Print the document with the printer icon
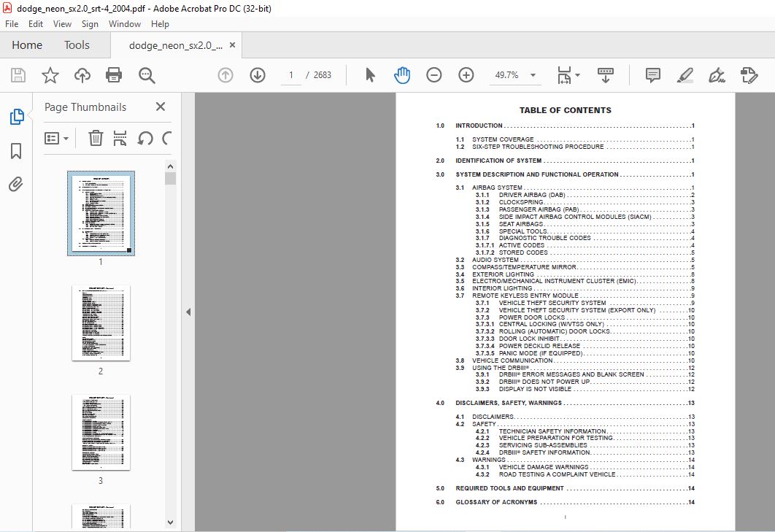This screenshot has width=775, height=532. click(x=114, y=75)
